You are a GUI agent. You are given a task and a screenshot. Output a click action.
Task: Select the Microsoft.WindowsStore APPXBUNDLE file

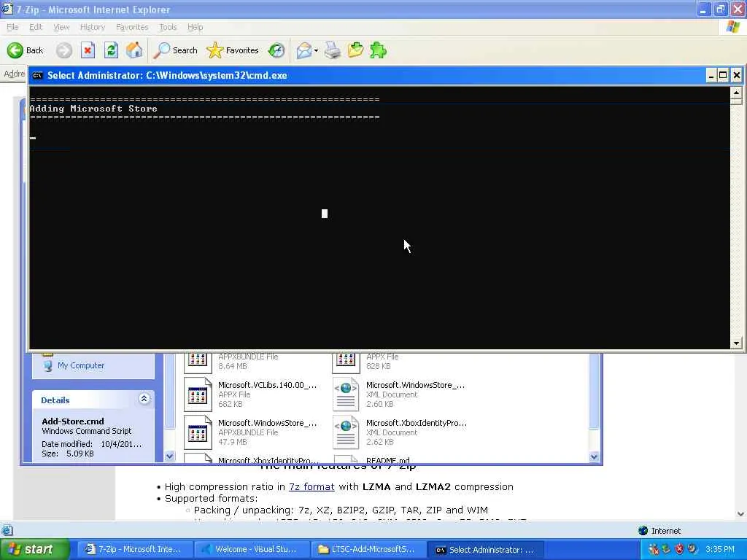[249, 432]
